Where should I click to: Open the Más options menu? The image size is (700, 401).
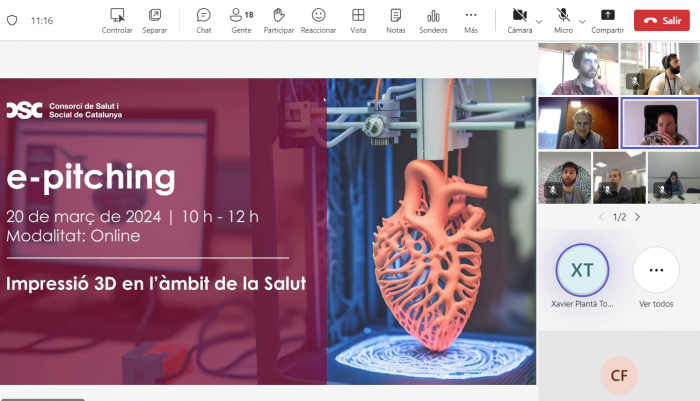471,19
